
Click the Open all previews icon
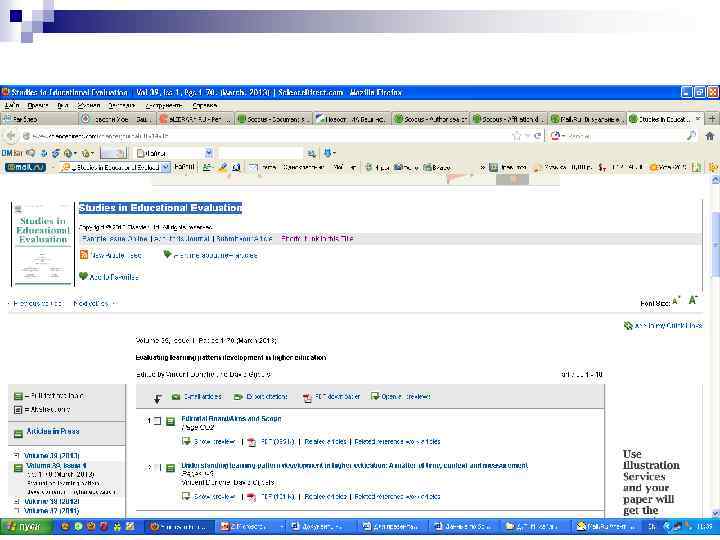pos(375,396)
